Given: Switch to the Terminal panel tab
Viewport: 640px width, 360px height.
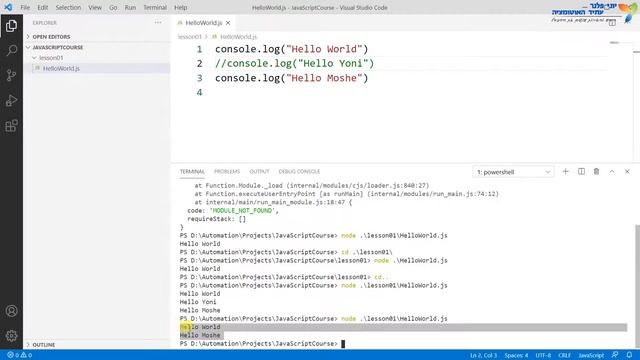Looking at the screenshot, I should (x=192, y=171).
